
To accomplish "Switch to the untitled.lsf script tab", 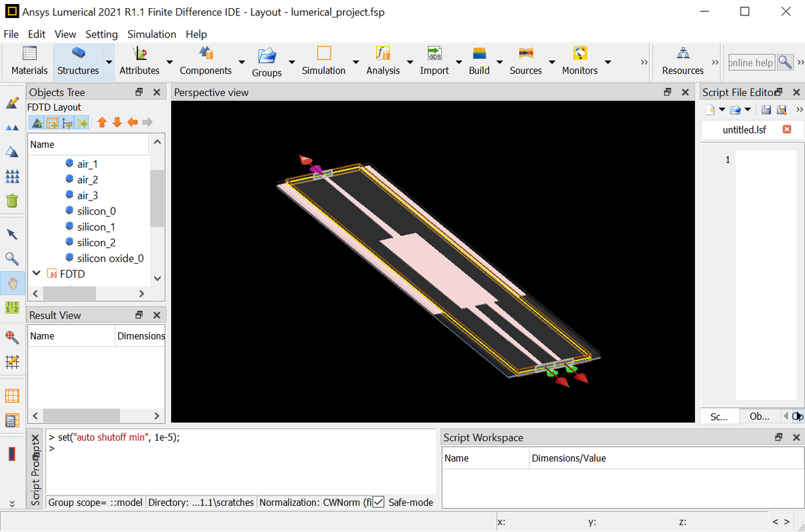I will 744,129.
